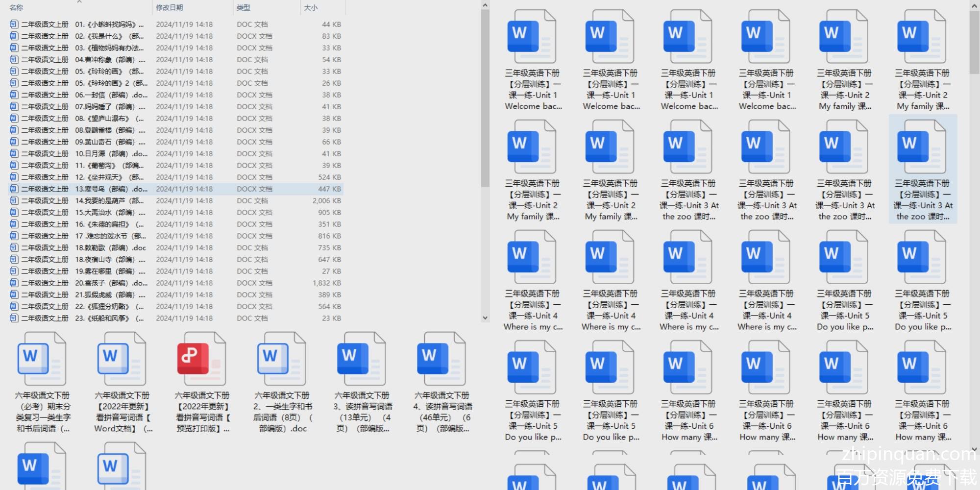Click small Word icon beside 01.《小蝌蚪找妈妈》
Viewport: 980px width, 490px height.
[14, 24]
